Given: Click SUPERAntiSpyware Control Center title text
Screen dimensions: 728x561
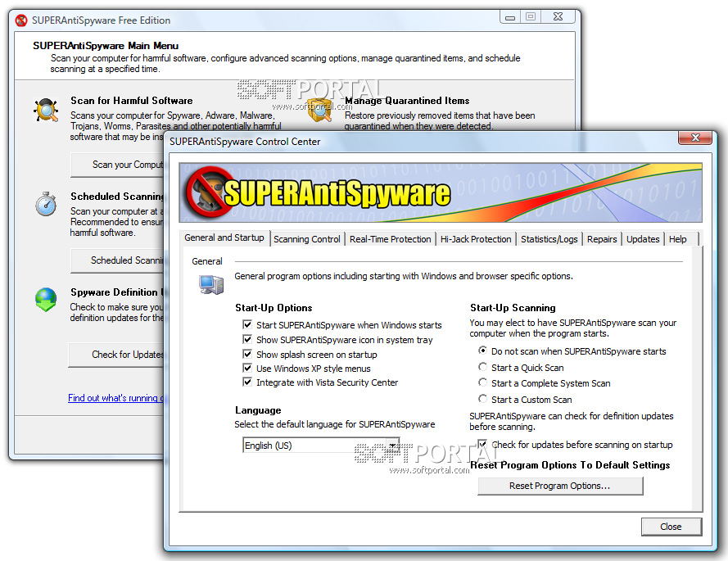Looking at the screenshot, I should coord(245,142).
